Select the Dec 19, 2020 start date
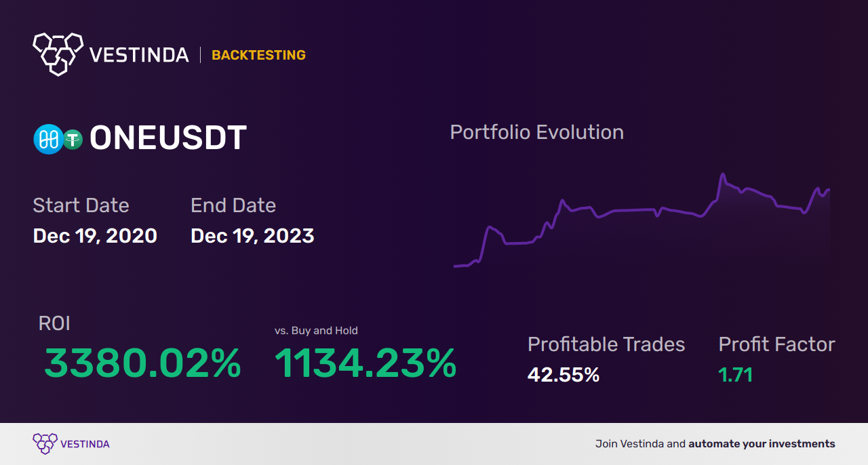Image resolution: width=868 pixels, height=465 pixels. (x=95, y=236)
